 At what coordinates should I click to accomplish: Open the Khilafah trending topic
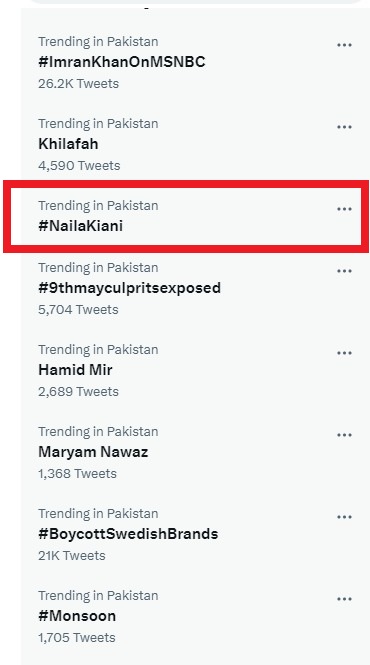click(x=68, y=144)
